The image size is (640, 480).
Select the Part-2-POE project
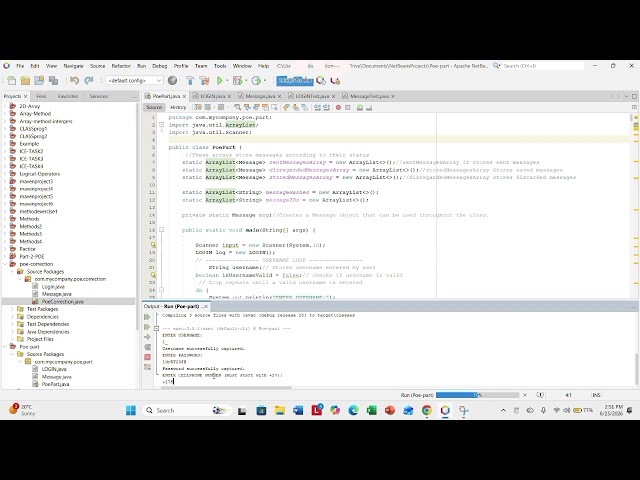(32, 256)
